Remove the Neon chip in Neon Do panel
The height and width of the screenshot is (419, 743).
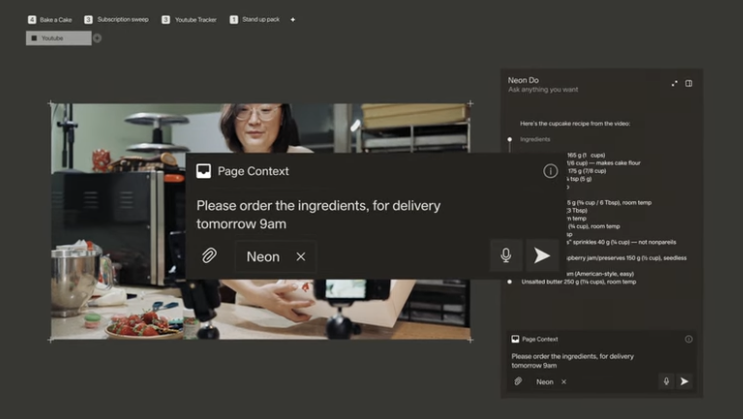563,382
